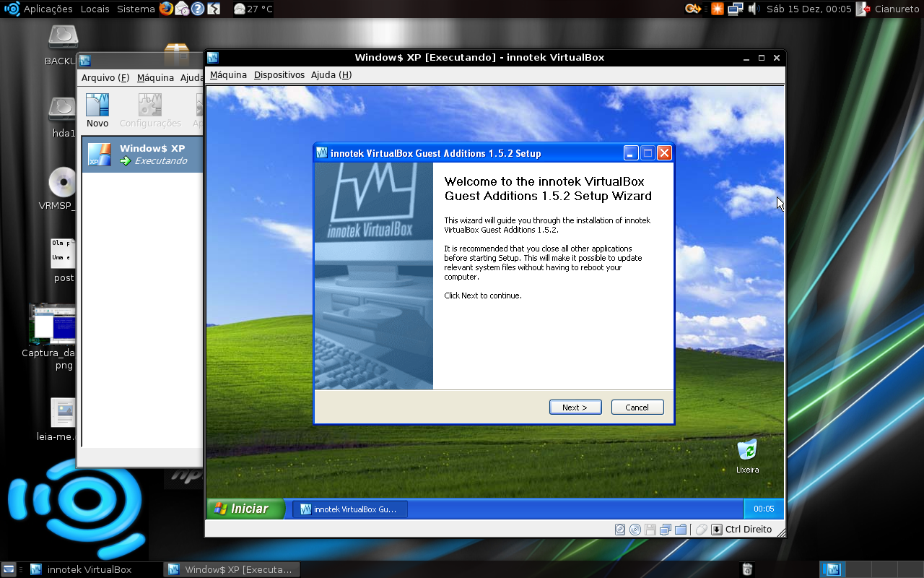Image resolution: width=924 pixels, height=578 pixels.
Task: Open the Máquina menu of the VM window
Action: pyautogui.click(x=228, y=75)
